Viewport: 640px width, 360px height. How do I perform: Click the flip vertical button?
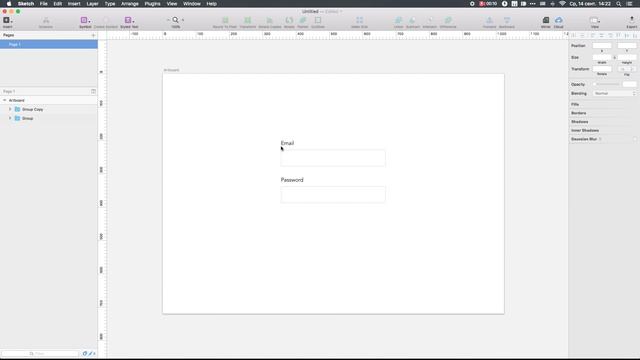[632, 69]
